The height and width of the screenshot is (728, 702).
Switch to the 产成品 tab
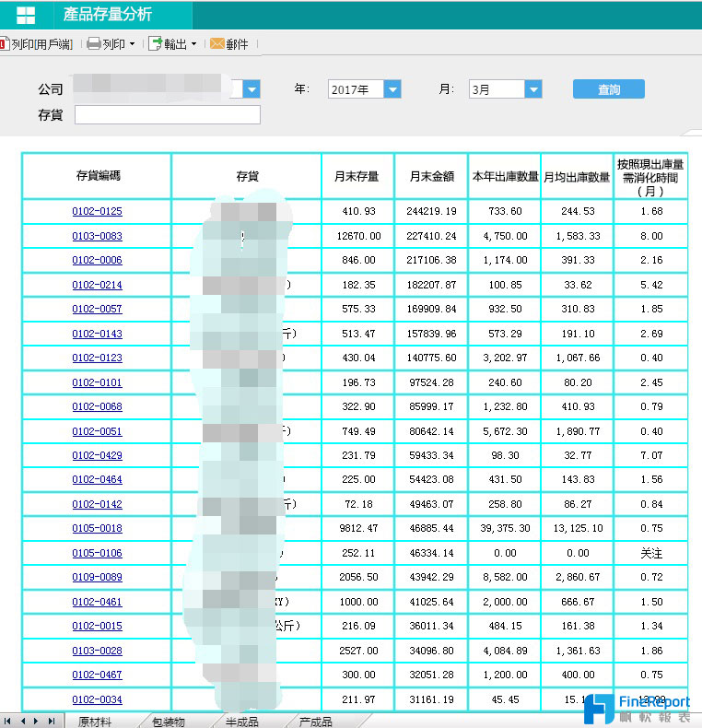[x=315, y=722]
